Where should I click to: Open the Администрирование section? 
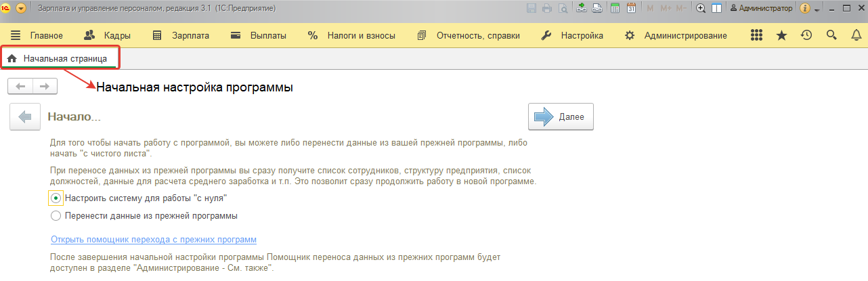tap(686, 35)
